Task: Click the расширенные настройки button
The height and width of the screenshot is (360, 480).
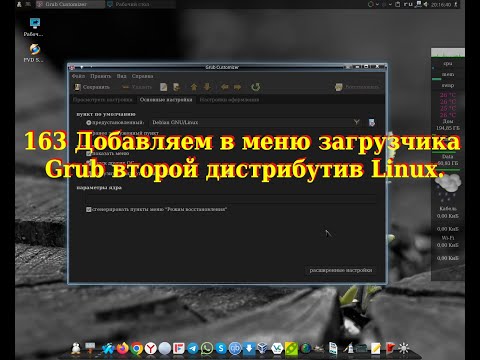Action: click(x=341, y=270)
